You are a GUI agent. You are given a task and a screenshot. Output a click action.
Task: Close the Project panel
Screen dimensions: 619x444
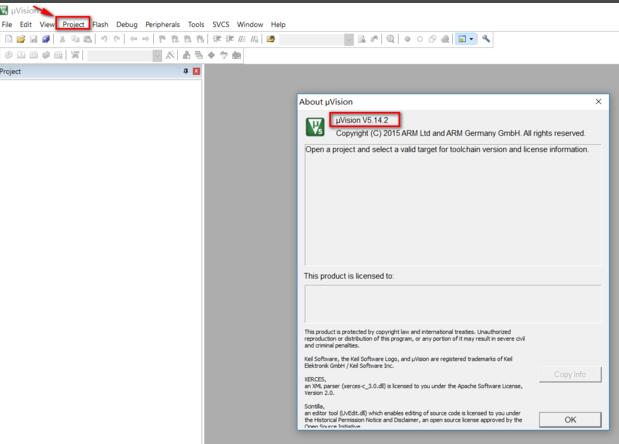pyautogui.click(x=196, y=72)
